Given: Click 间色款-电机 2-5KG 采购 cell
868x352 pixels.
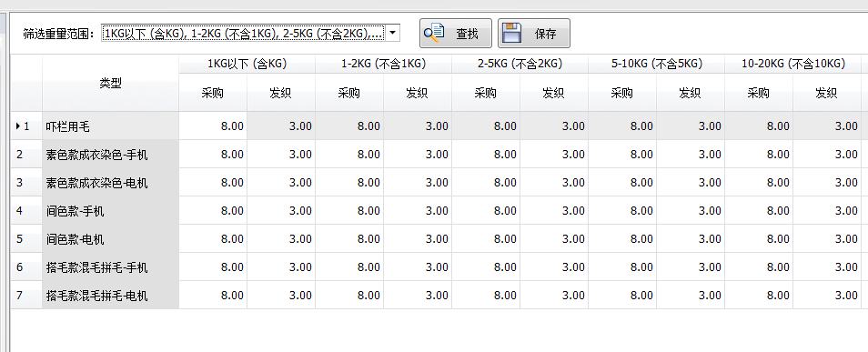Looking at the screenshot, I should tap(486, 239).
